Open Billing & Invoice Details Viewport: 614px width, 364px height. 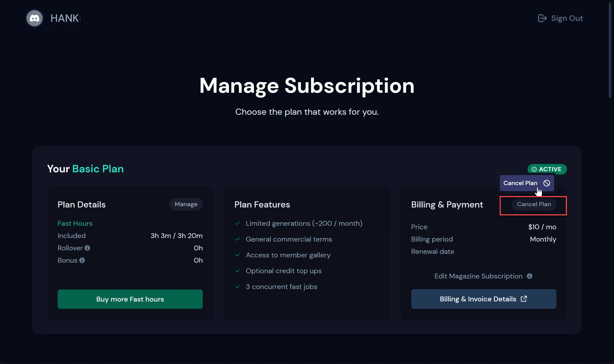(483, 299)
